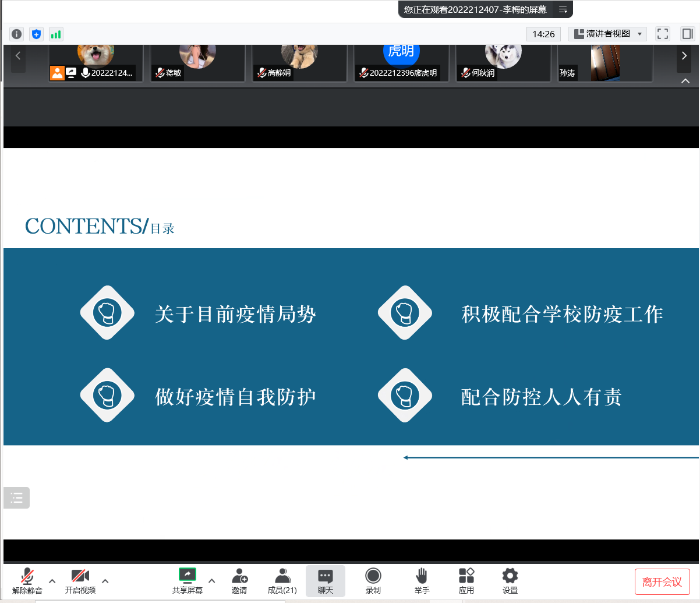The height and width of the screenshot is (603, 700).
Task: Unmute the microphone (解除静音)
Action: pos(27,581)
